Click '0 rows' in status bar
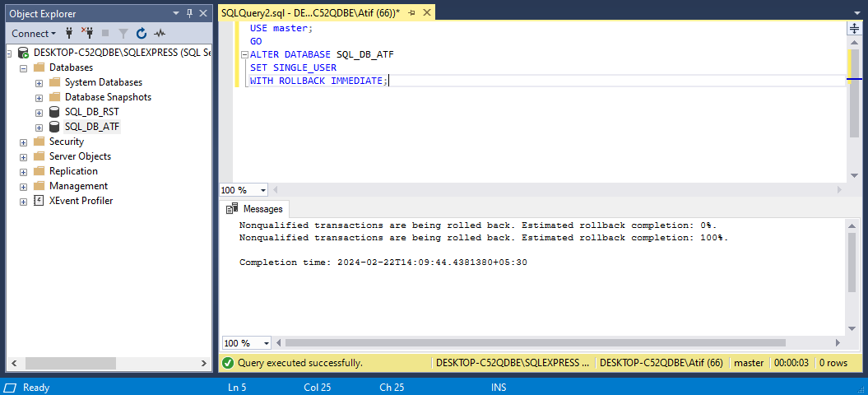Viewport: 868px width, 395px height. pos(833,364)
